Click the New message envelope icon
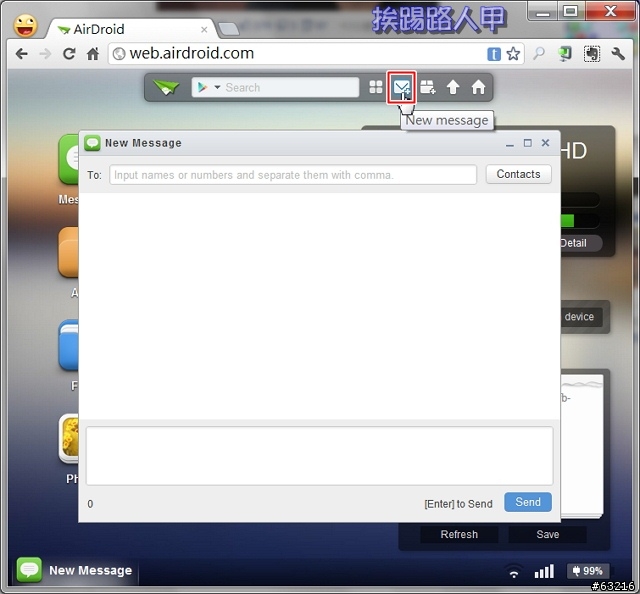This screenshot has width=640, height=594. tap(401, 87)
